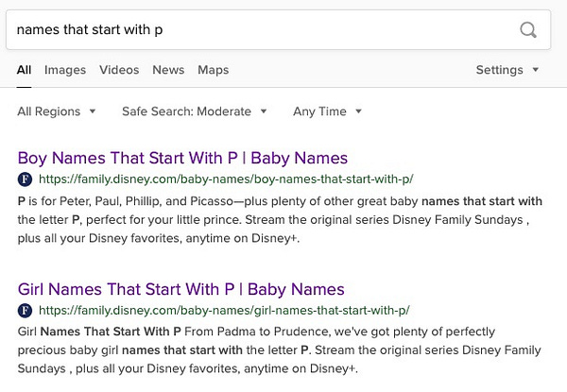The image size is (567, 392).
Task: Open the Any Time filter dropdown
Action: (x=327, y=111)
